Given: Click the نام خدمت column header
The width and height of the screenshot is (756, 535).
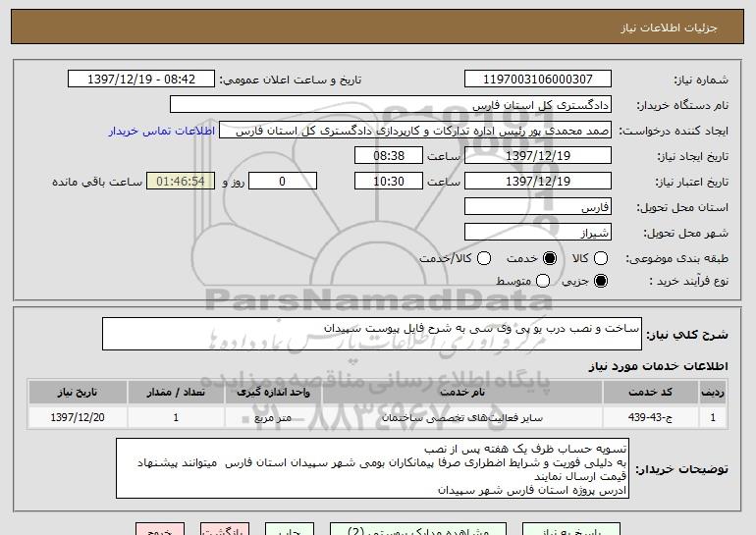Looking at the screenshot, I should pos(461,392).
